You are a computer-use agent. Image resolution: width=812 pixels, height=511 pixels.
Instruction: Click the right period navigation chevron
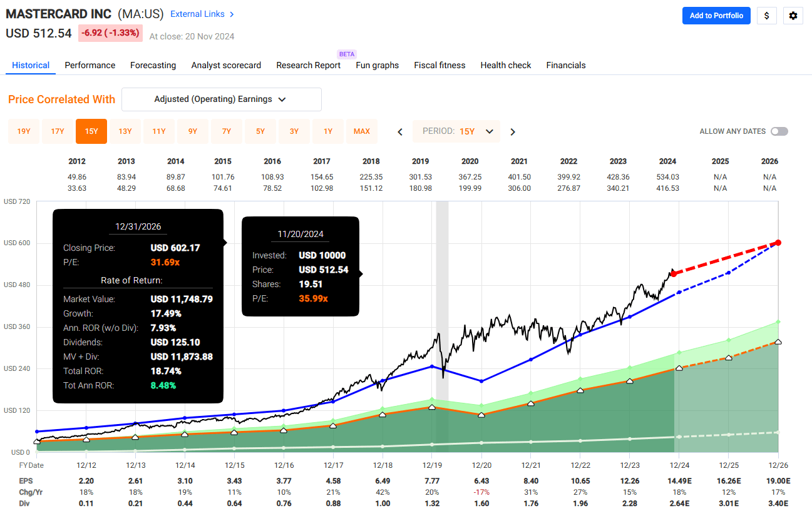coord(512,131)
